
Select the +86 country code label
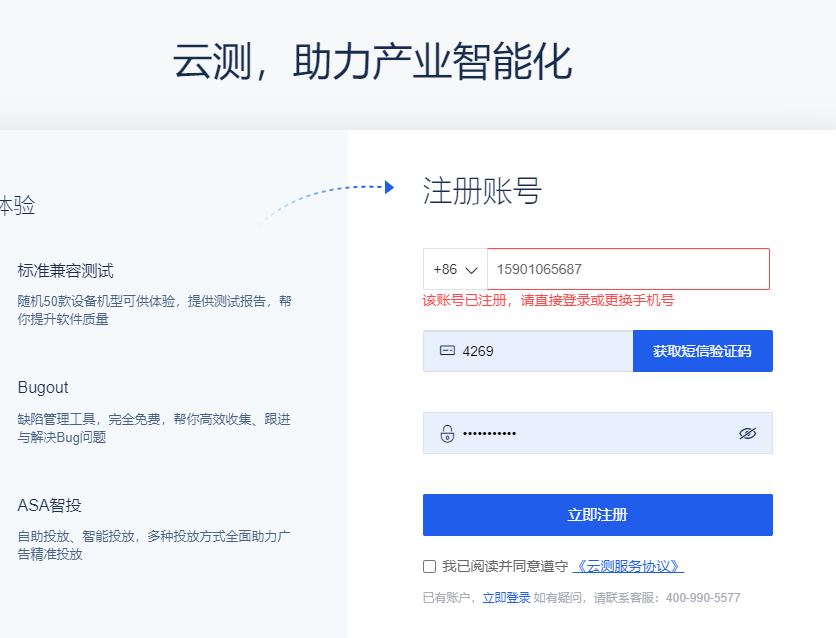coord(447,268)
